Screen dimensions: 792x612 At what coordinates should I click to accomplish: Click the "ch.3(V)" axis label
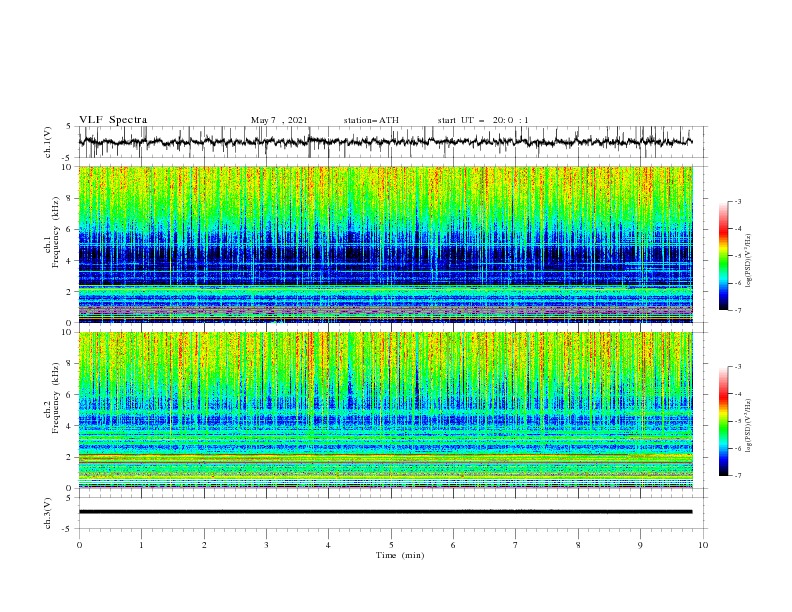pyautogui.click(x=48, y=513)
